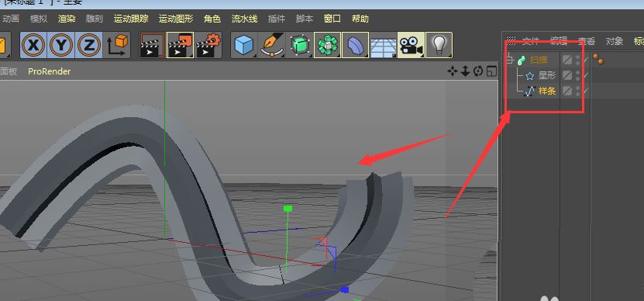Open the viewport ProRender menu
This screenshot has width=644, height=301.
click(x=50, y=71)
